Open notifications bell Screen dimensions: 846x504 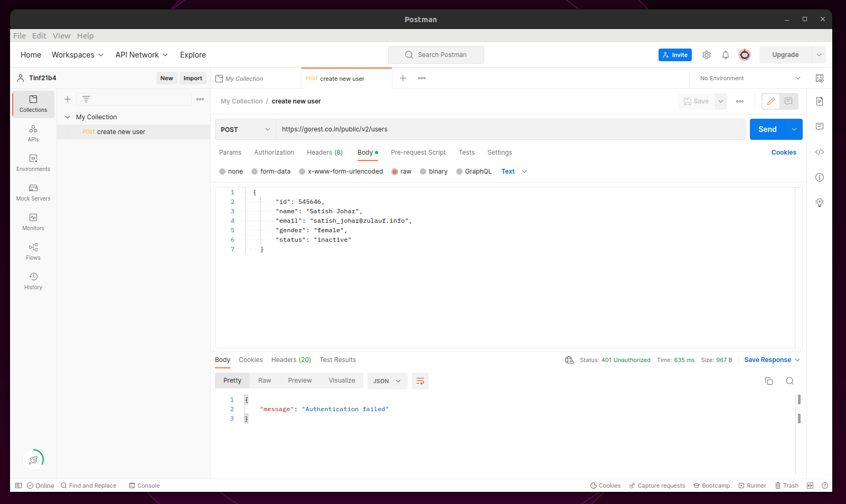tap(726, 55)
